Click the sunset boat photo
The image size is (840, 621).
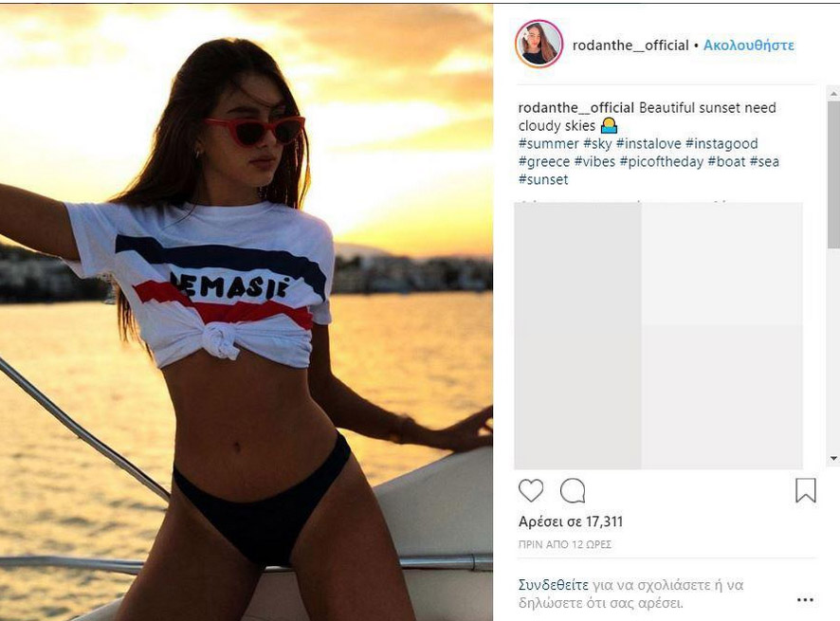[x=247, y=312]
